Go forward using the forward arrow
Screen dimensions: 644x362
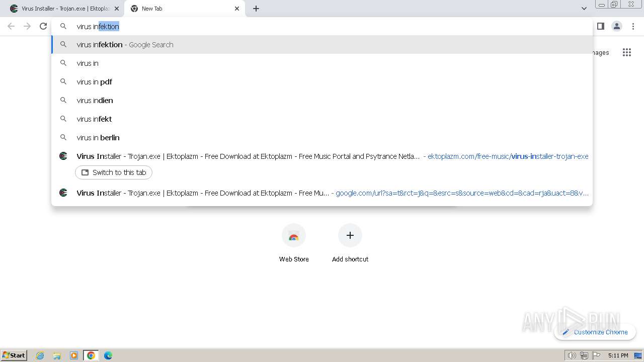(x=27, y=26)
